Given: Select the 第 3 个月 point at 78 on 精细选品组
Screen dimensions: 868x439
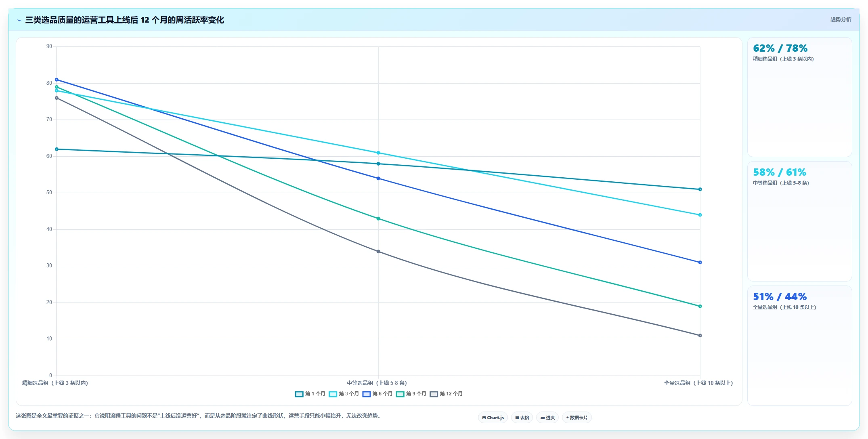Looking at the screenshot, I should (57, 91).
